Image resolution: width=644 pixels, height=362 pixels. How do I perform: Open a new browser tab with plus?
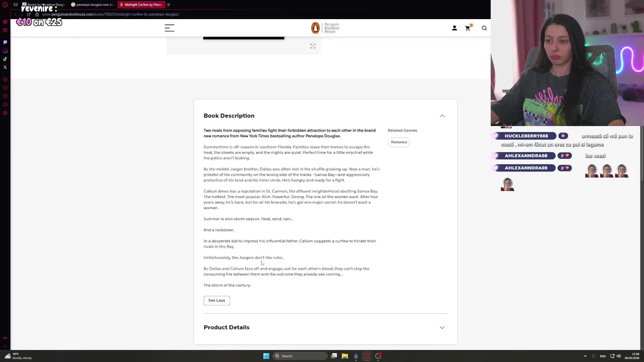[169, 5]
